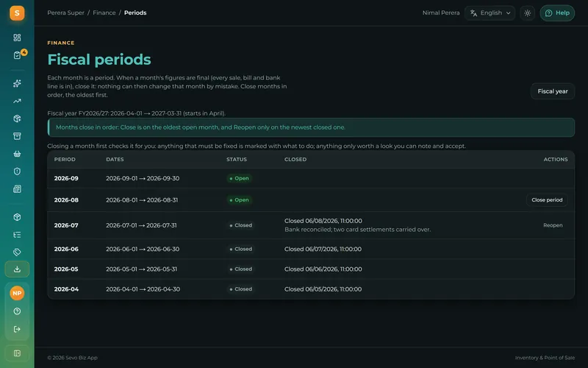The height and width of the screenshot is (368, 588).
Task: Open the orange S app logo
Action: 17,13
